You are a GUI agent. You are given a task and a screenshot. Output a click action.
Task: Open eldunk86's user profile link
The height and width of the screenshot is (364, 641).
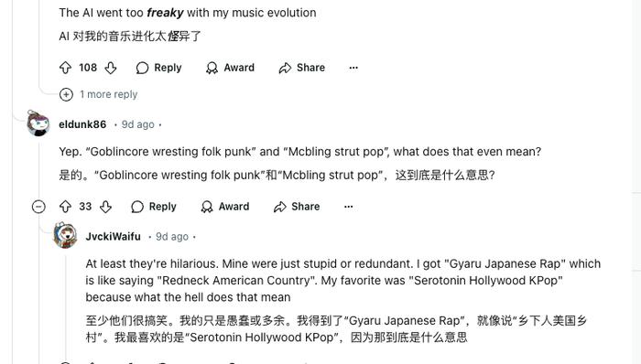click(x=82, y=124)
